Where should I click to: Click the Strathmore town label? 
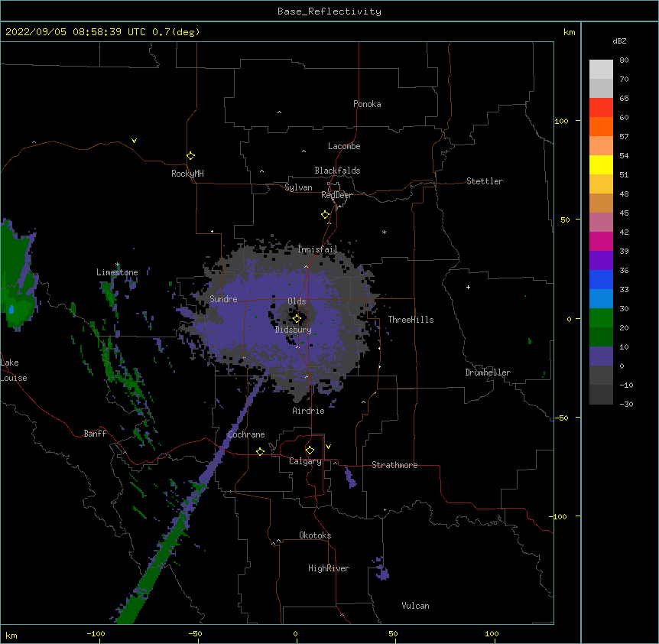[394, 465]
